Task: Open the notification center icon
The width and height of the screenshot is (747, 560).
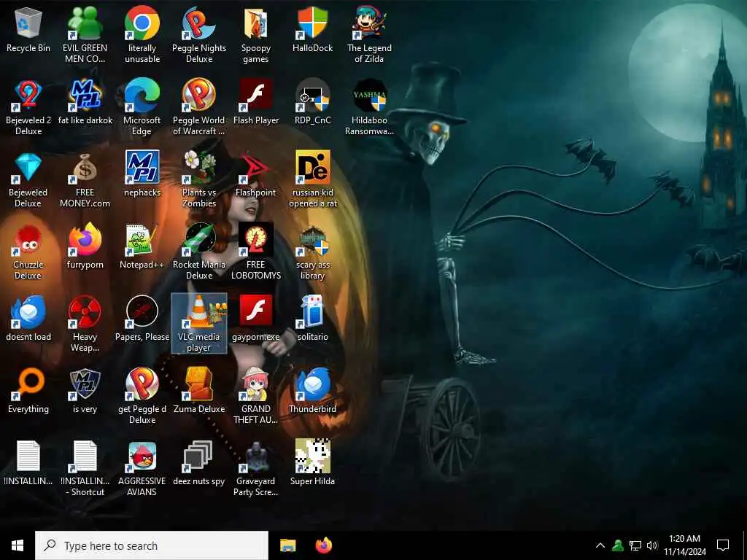Action: (x=723, y=545)
